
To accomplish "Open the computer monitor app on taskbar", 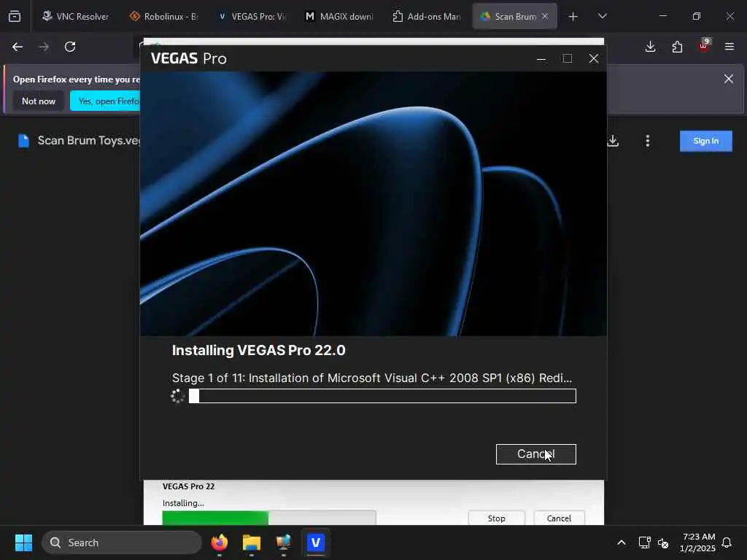I will pos(284,542).
